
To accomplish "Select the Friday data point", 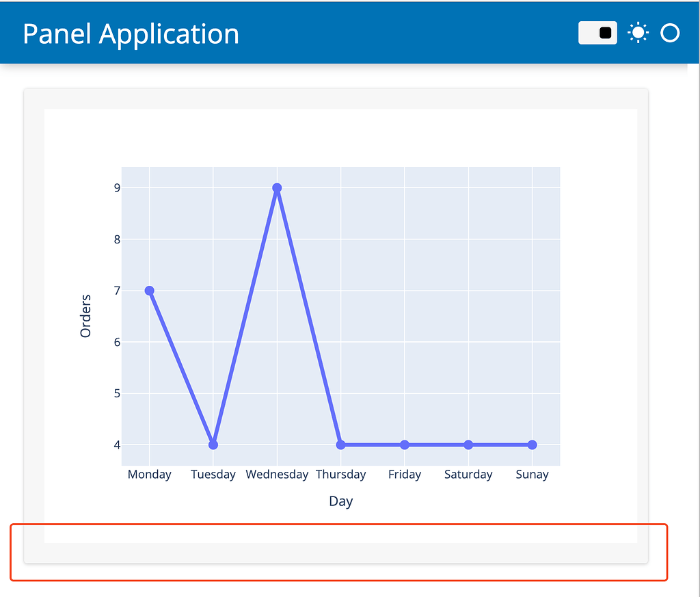I will (405, 445).
